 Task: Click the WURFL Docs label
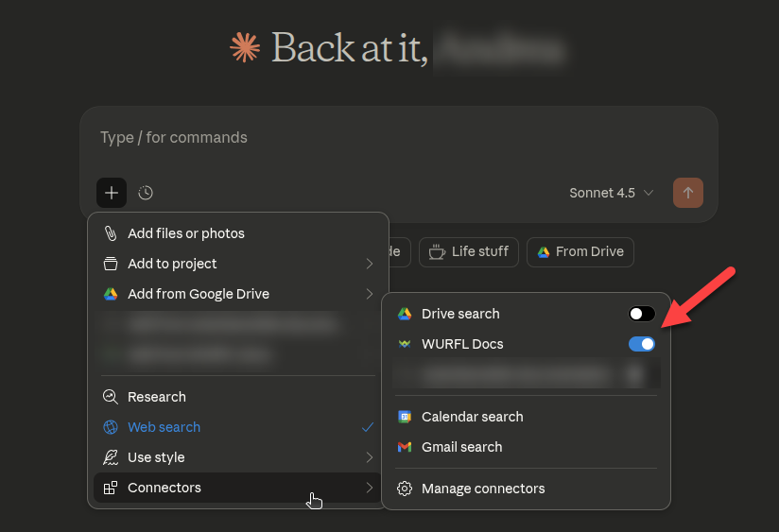[462, 344]
